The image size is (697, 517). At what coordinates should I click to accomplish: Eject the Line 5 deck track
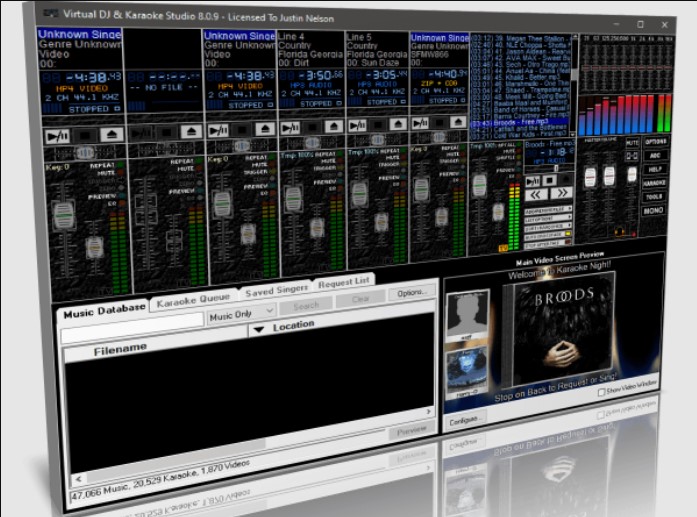pyautogui.click(x=398, y=124)
